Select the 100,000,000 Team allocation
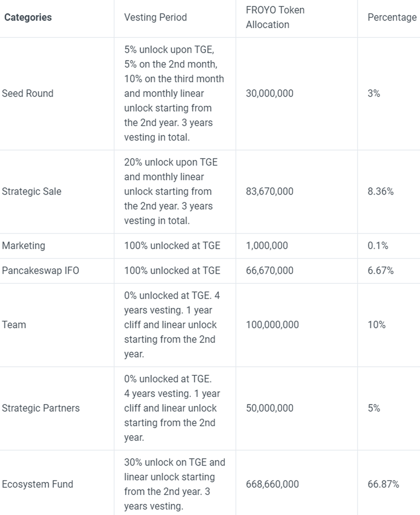This screenshot has width=420, height=515. (272, 325)
